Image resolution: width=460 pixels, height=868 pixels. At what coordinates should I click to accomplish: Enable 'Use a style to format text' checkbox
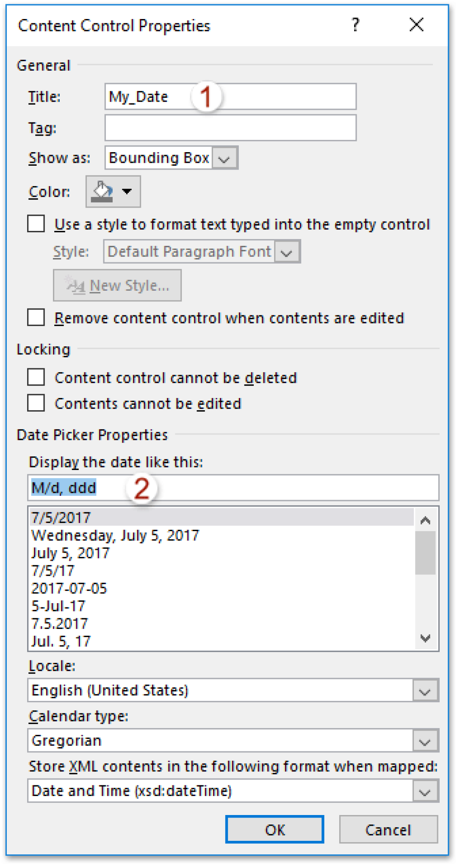(x=36, y=224)
